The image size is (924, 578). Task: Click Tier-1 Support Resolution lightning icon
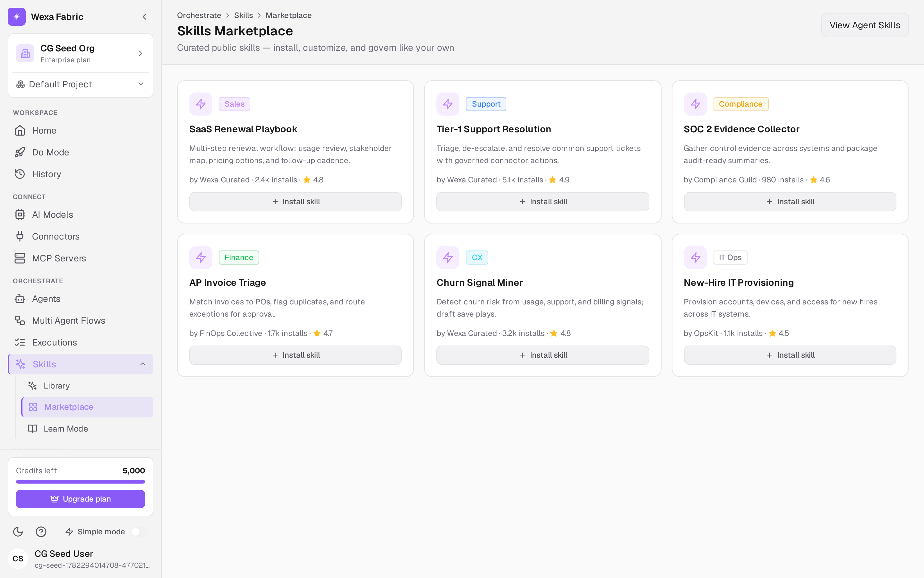(448, 104)
